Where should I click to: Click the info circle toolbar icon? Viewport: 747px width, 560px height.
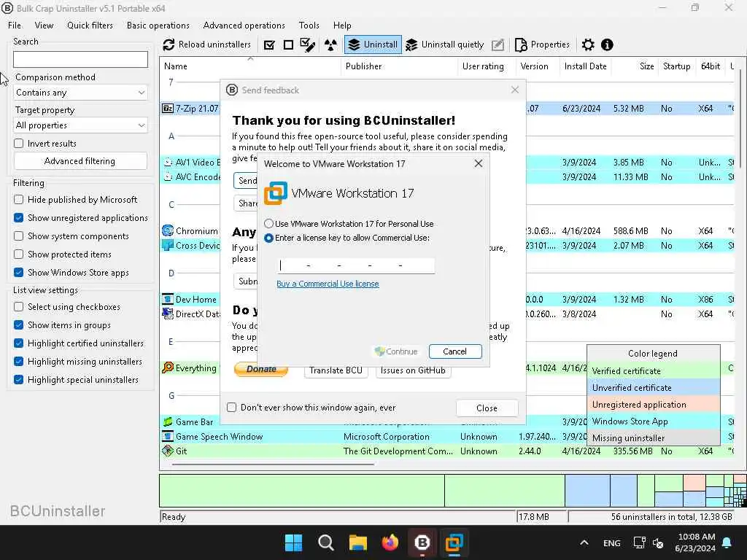(607, 44)
